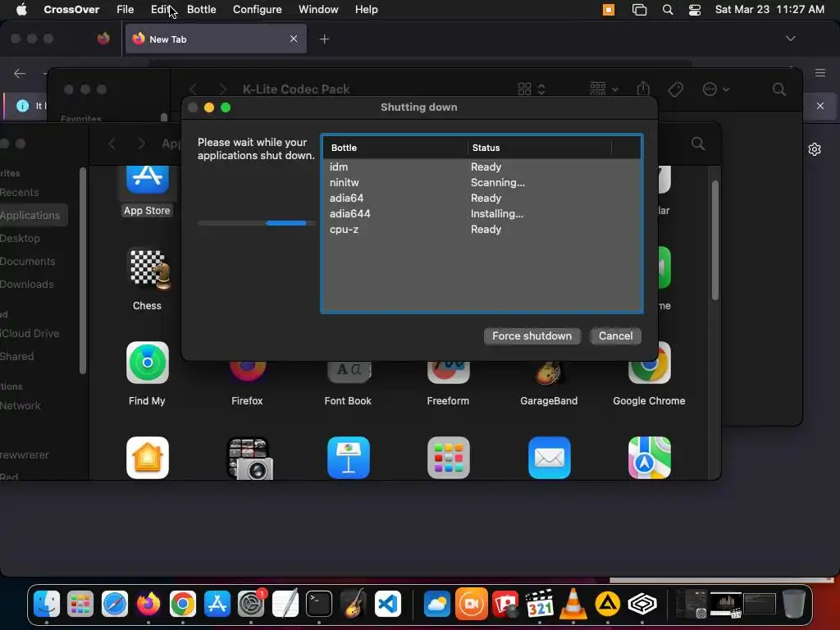Viewport: 840px width, 630px height.
Task: Select the cpu-z bottle row
Action: point(482,230)
